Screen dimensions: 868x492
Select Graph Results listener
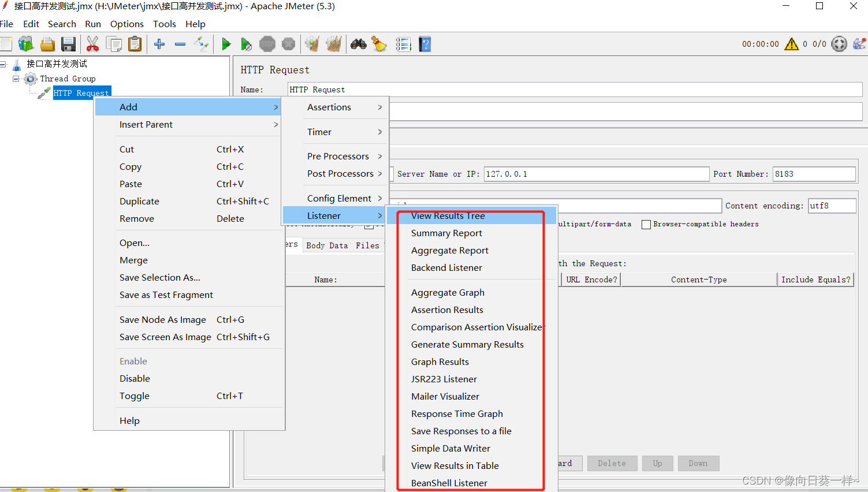point(471,362)
